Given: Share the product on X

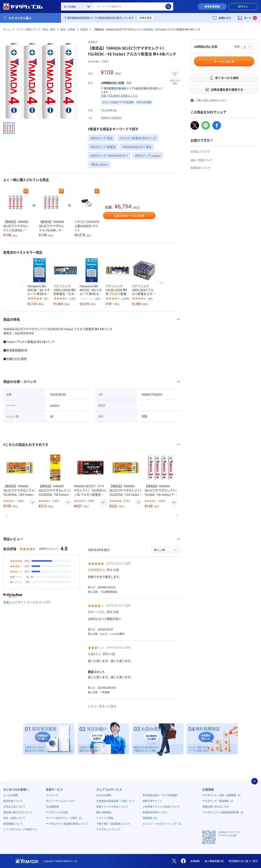Looking at the screenshot, I should 195,125.
